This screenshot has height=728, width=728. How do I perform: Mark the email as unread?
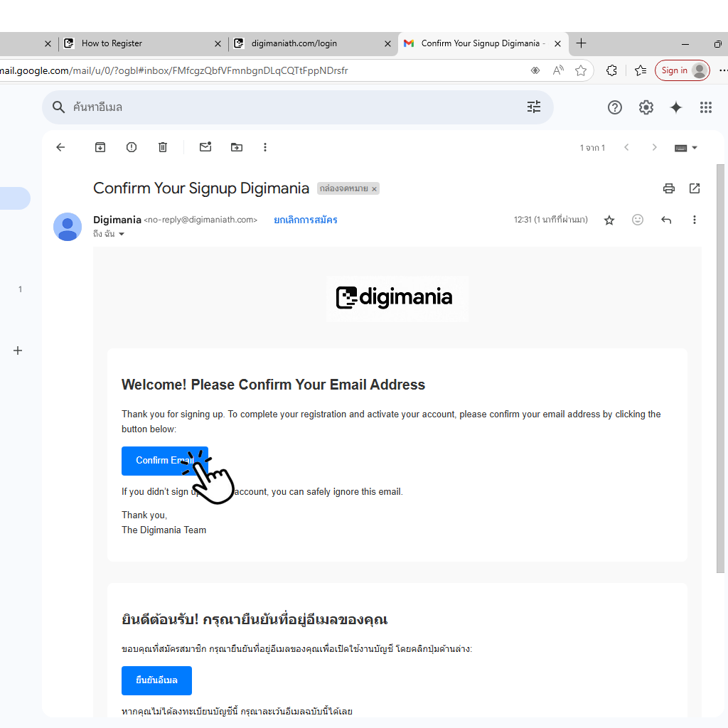point(205,147)
